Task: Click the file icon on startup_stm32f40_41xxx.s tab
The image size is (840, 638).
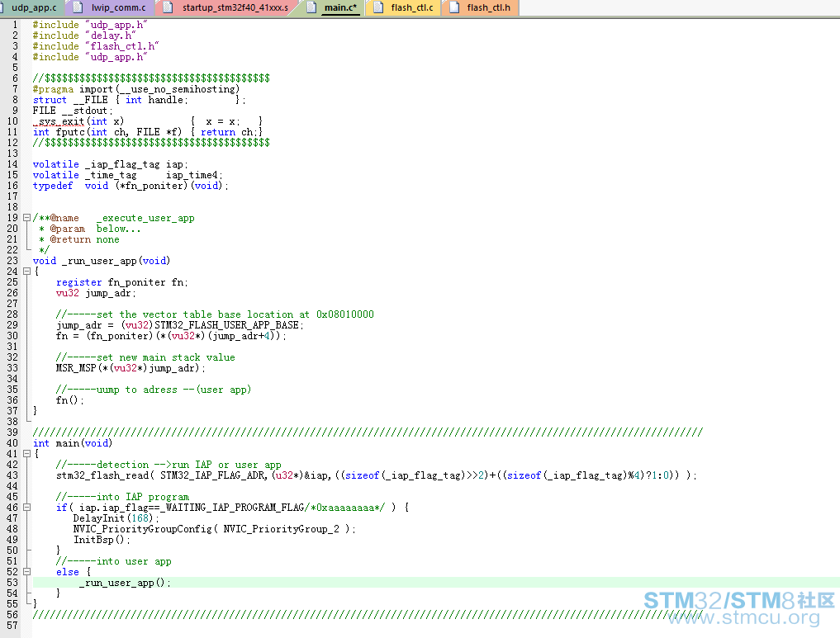Action: 168,7
